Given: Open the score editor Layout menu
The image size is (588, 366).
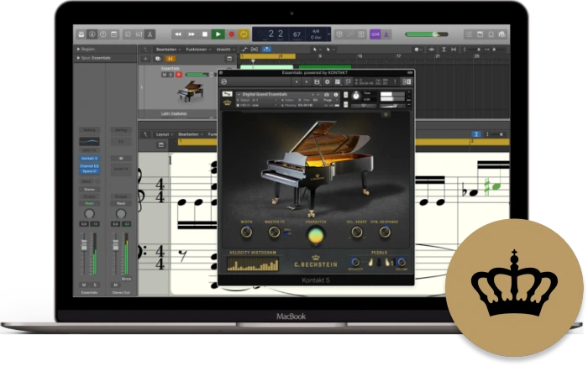Looking at the screenshot, I should pos(164,134).
